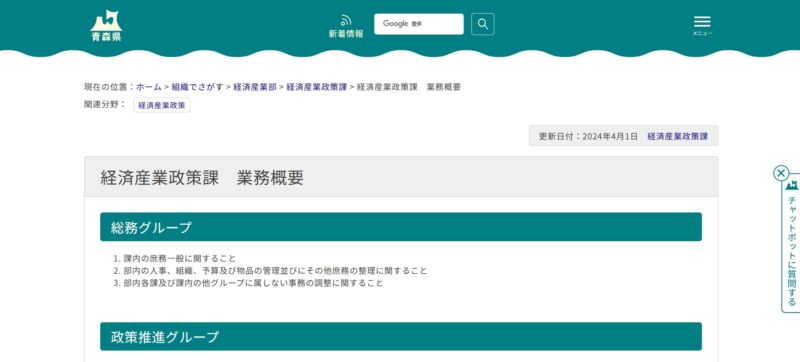Click current breadcrumb text 経済産業政策課 業務概要
The width and height of the screenshot is (800, 362).
[x=409, y=87]
